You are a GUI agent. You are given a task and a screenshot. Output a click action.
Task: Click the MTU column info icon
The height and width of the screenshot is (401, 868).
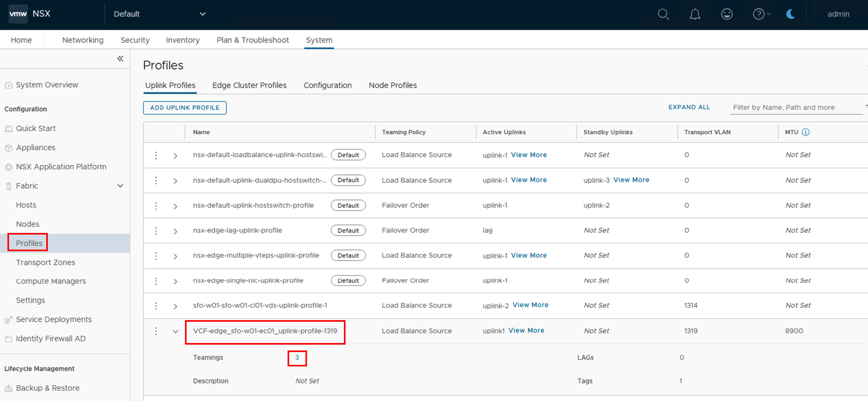pyautogui.click(x=805, y=132)
